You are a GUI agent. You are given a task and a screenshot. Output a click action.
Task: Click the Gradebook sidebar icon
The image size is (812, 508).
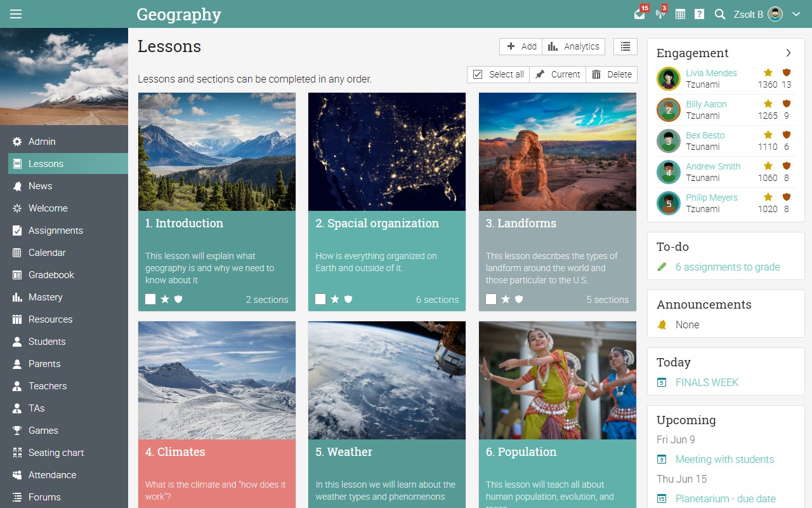[17, 275]
